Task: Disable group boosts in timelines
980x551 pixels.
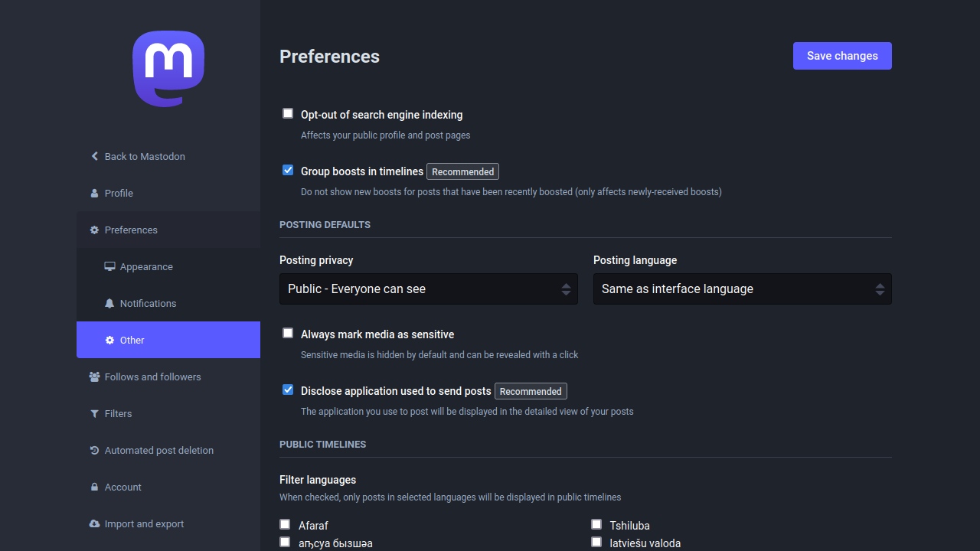Action: (x=288, y=170)
